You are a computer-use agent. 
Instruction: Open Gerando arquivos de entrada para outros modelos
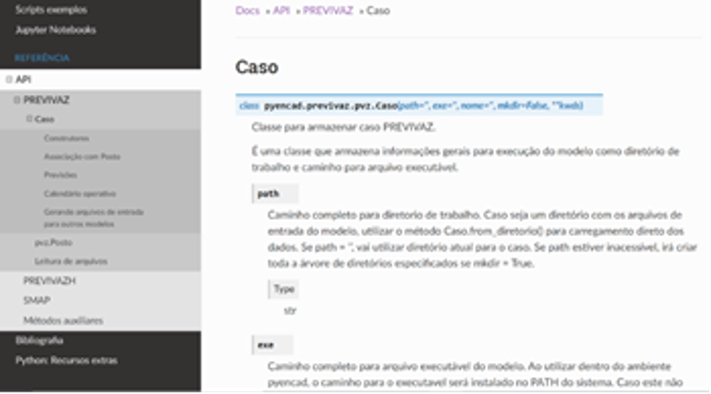[x=94, y=218]
